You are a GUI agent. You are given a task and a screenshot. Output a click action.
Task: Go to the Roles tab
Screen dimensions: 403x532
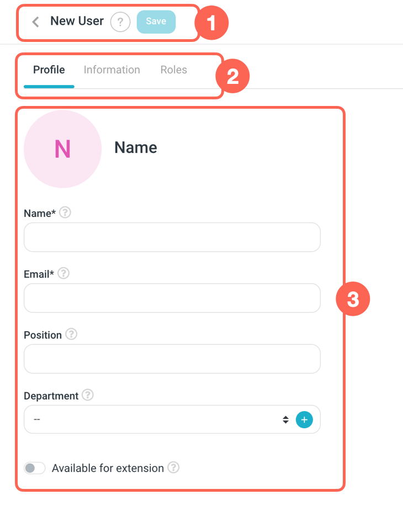174,70
